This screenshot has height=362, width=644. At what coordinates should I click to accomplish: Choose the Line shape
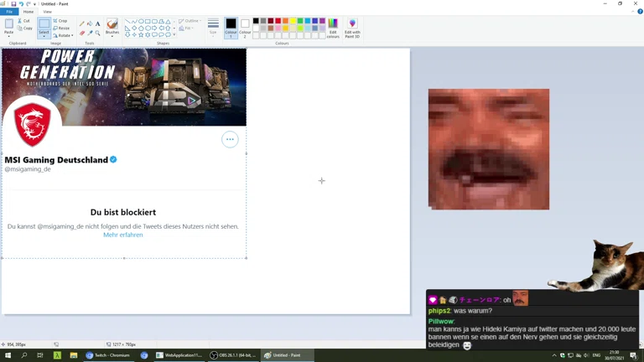(x=127, y=21)
